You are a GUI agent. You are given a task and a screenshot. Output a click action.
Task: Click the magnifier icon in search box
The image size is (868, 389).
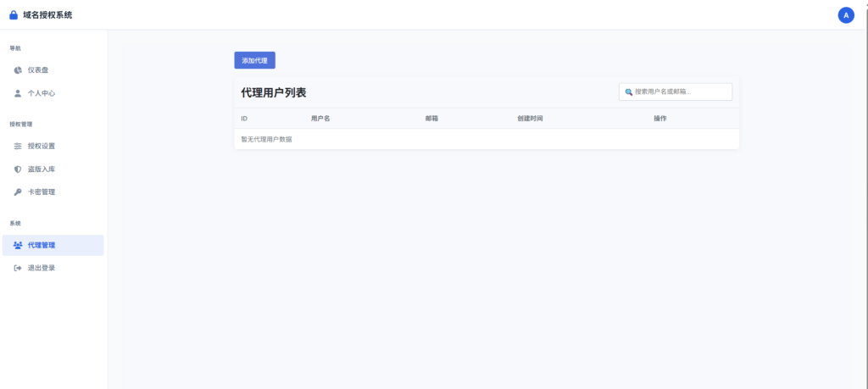click(x=628, y=92)
